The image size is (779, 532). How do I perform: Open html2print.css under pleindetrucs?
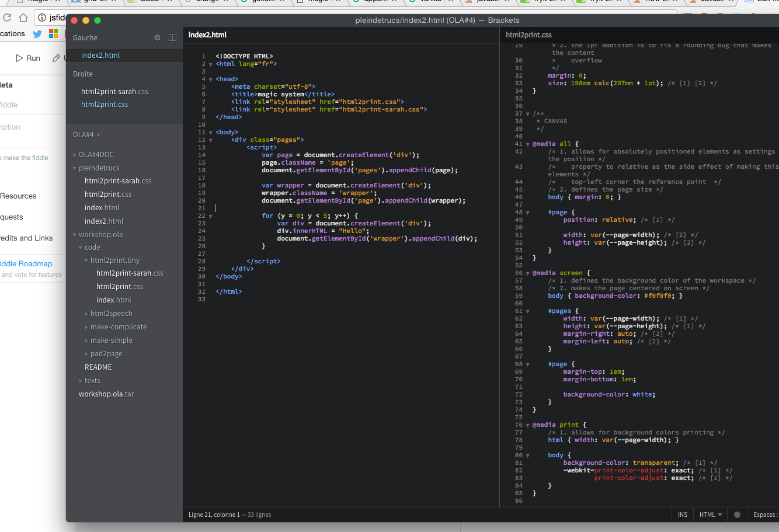[x=108, y=194]
